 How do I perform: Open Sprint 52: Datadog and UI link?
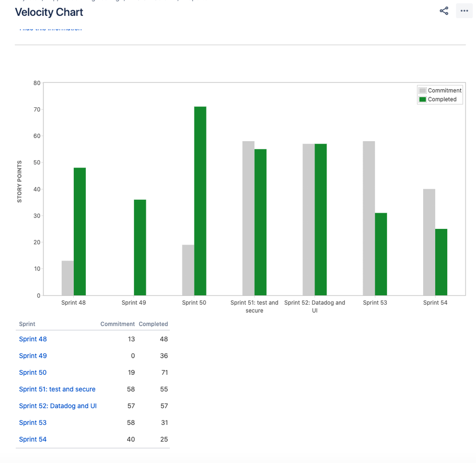point(58,406)
